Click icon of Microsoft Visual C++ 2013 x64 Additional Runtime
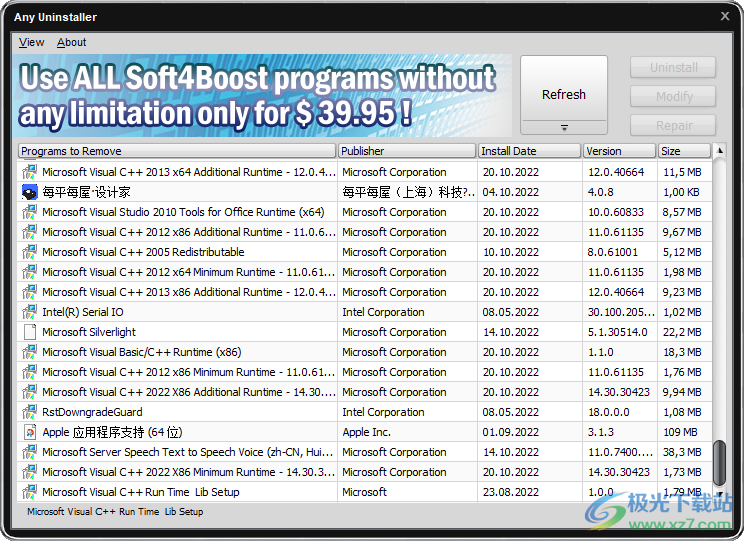This screenshot has height=541, width=744. tap(29, 172)
